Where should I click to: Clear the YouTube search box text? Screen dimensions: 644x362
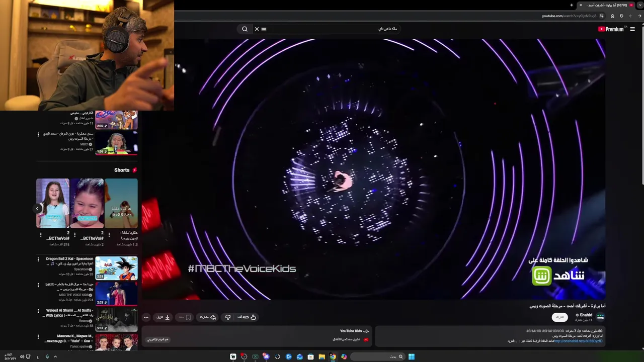click(257, 29)
